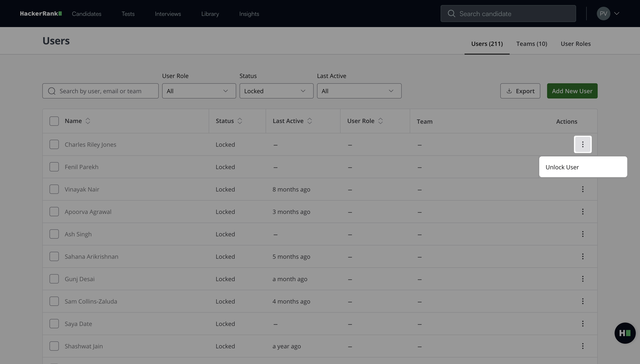Choose Unlock User from the popup menu
The width and height of the screenshot is (640, 364).
click(562, 167)
